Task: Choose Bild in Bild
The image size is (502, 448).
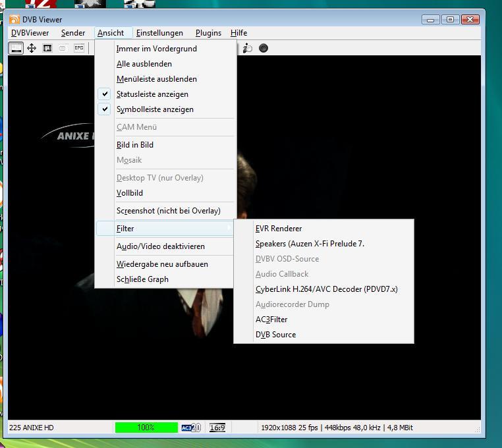Action: tap(164, 145)
